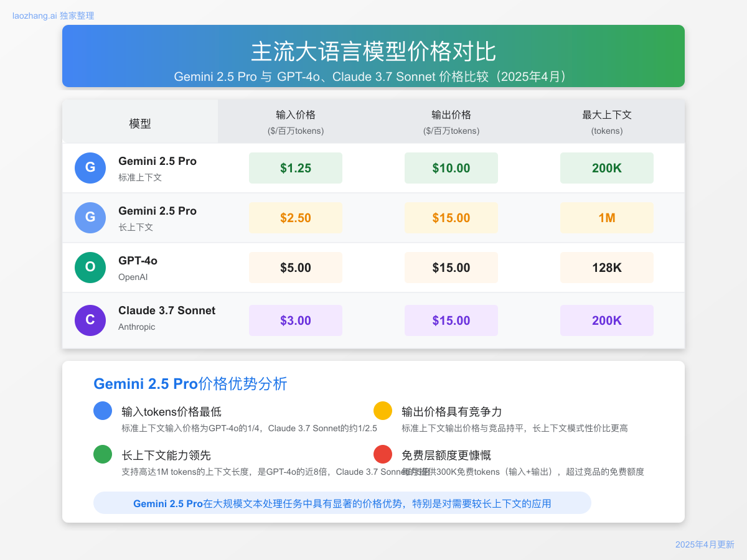Click the 2025年4月更新 footer text
The height and width of the screenshot is (560, 747).
[705, 544]
